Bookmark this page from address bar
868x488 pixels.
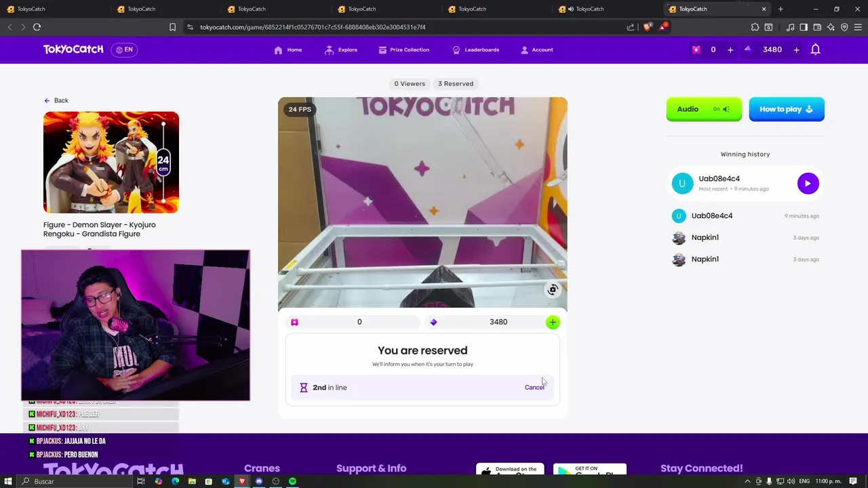(x=172, y=27)
